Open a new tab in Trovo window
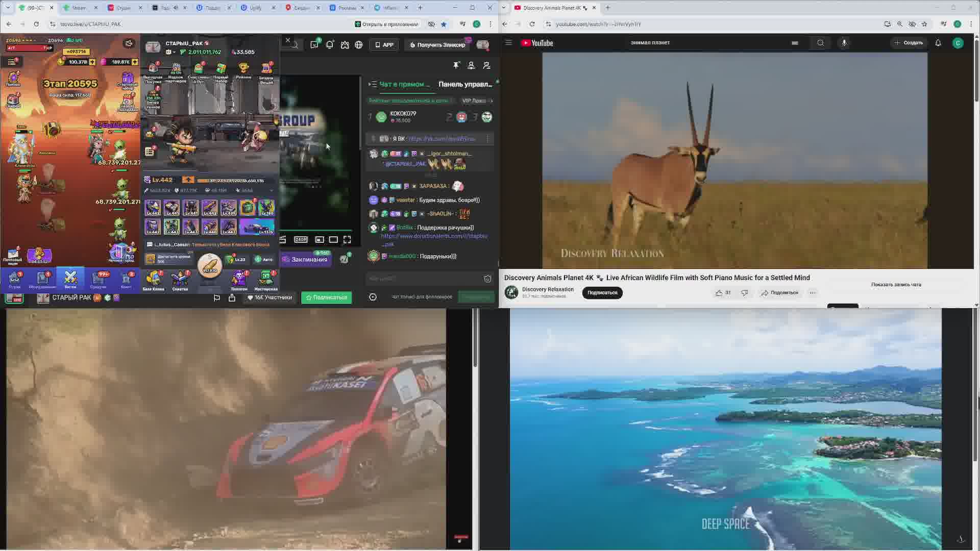The width and height of the screenshot is (980, 551). pos(420,8)
